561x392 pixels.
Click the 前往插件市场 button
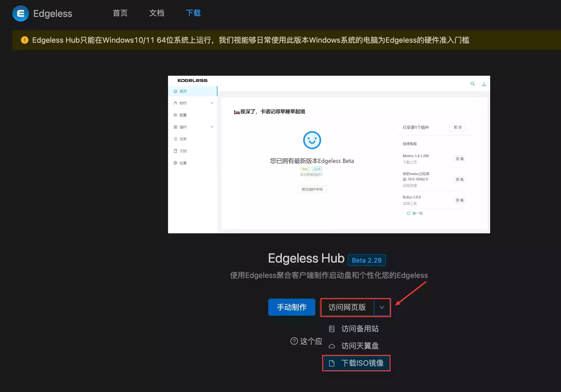(312, 189)
